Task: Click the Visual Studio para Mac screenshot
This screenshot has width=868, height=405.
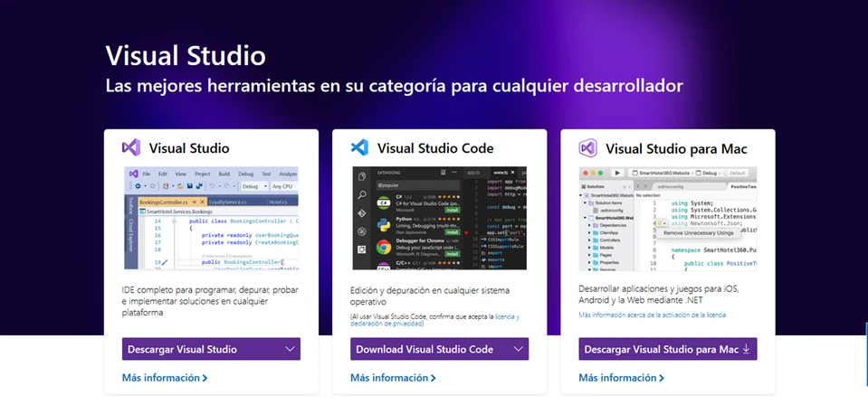Action: [668, 218]
